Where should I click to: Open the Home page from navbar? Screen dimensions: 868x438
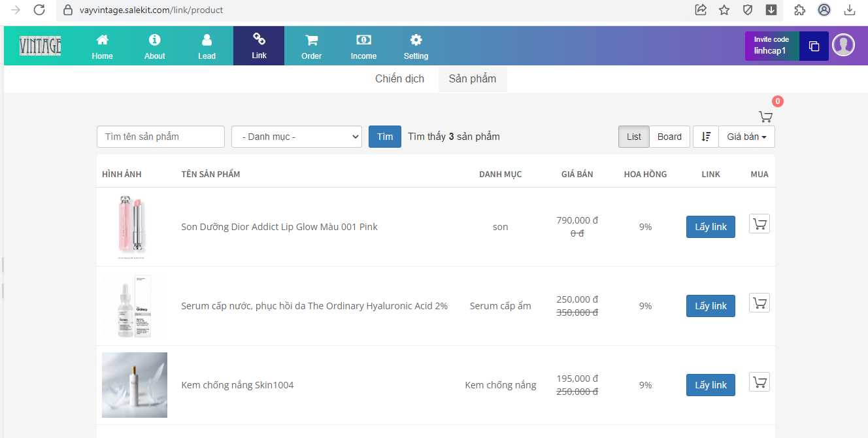point(102,46)
